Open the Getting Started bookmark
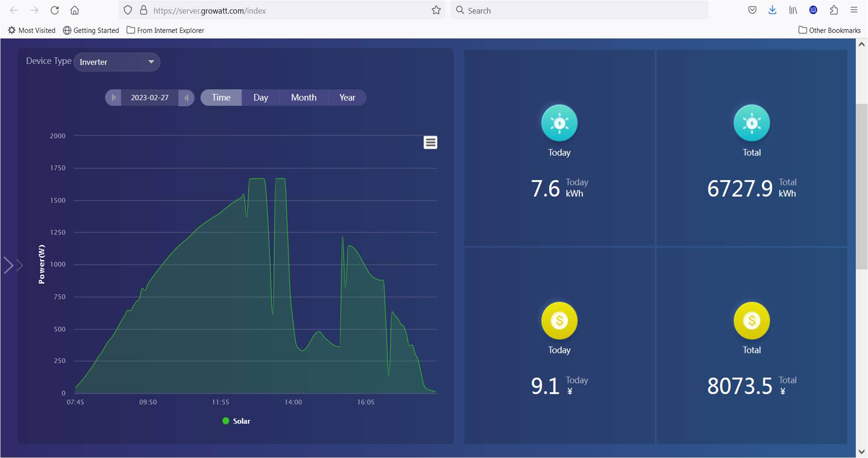Viewport: 868px width, 458px height. 91,30
